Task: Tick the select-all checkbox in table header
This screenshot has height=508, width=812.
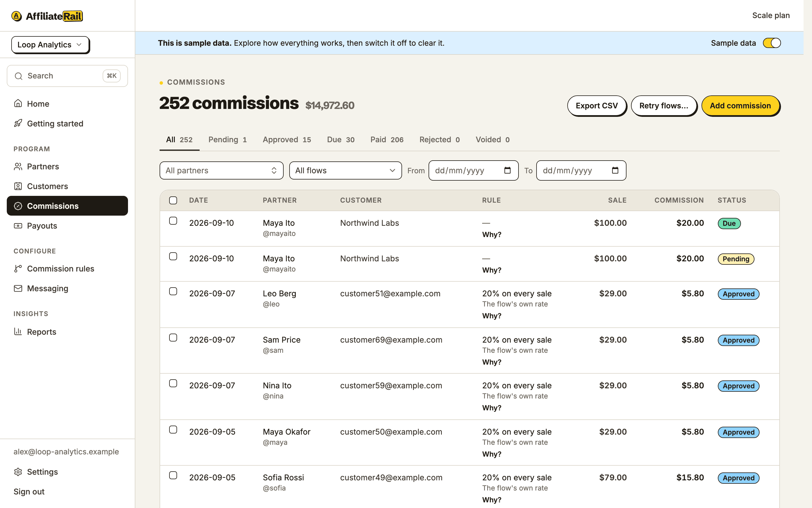Action: click(x=173, y=200)
